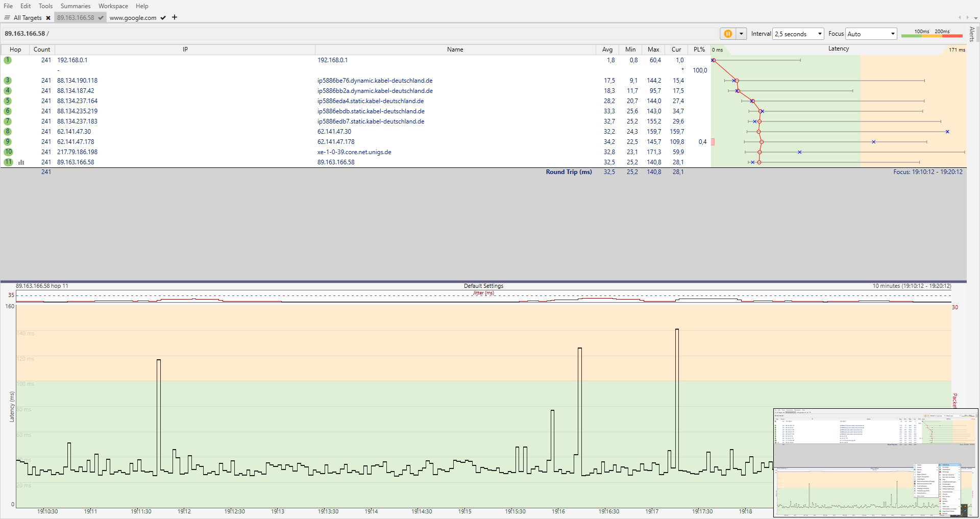Click the Avg column header

[x=607, y=50]
